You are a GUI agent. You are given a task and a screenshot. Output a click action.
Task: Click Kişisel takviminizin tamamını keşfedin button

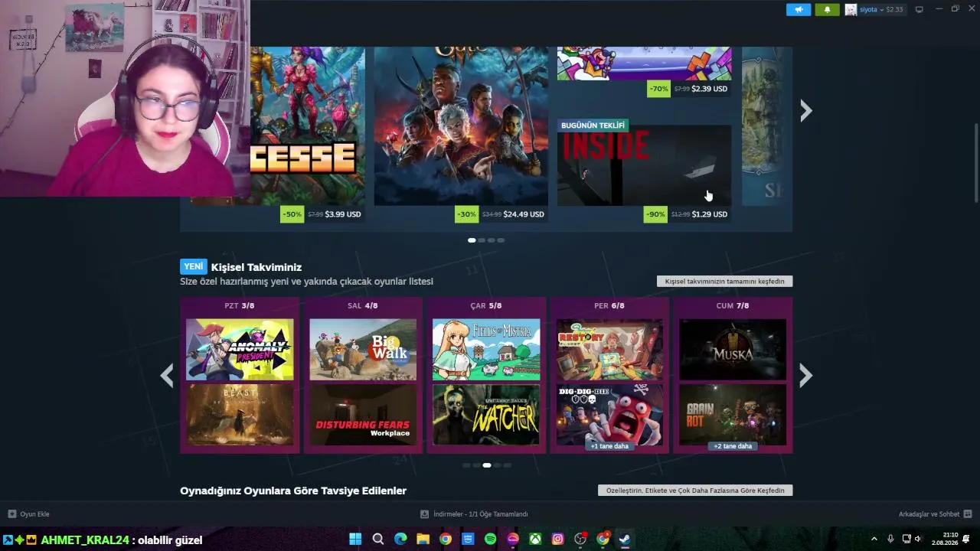click(x=724, y=282)
